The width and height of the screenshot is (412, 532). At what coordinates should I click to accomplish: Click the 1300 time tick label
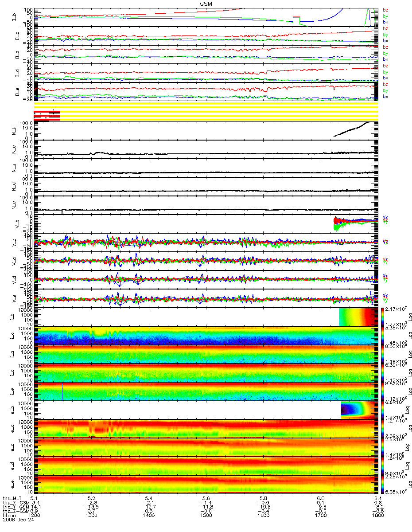[x=92, y=515]
